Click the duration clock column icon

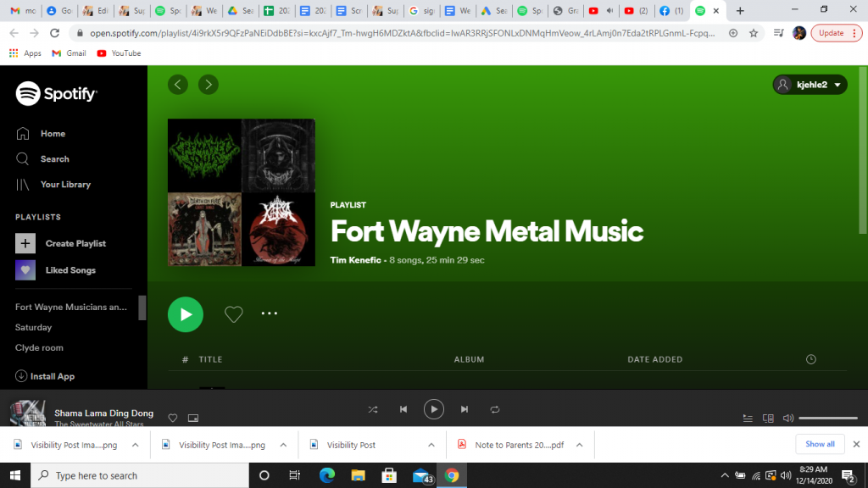(811, 359)
